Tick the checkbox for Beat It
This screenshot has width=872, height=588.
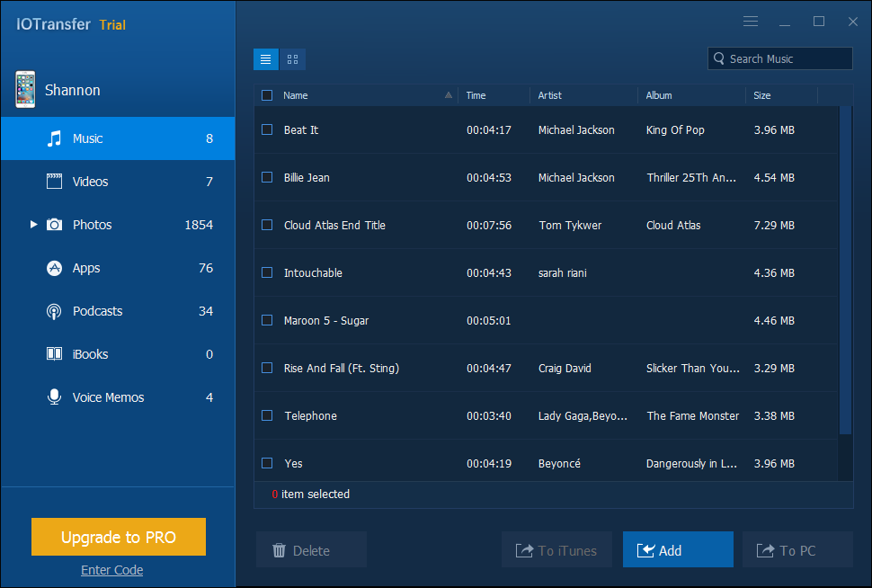(267, 129)
